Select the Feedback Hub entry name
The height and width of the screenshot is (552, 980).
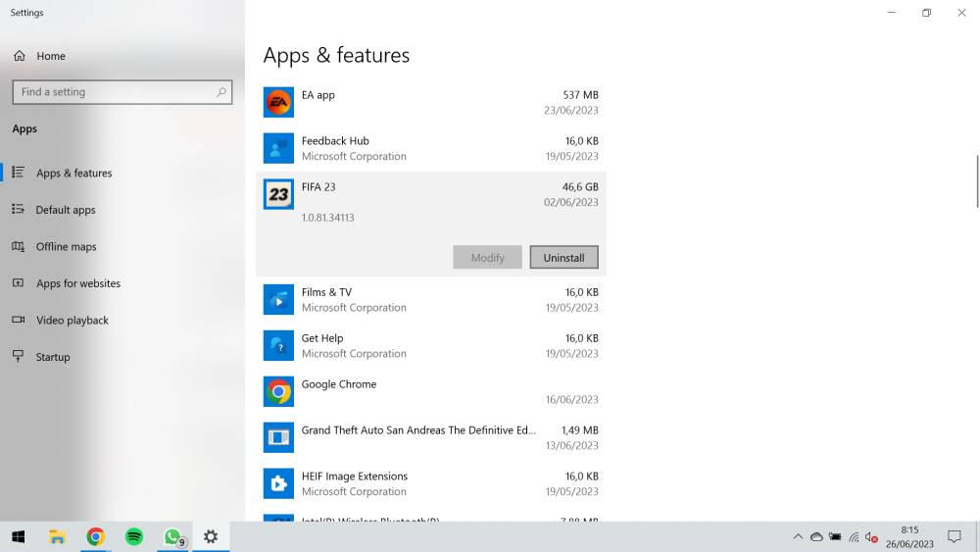pyautogui.click(x=335, y=140)
